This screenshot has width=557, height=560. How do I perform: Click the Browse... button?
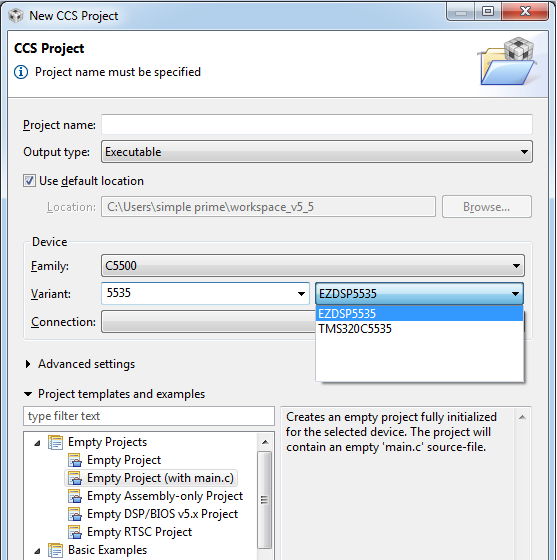point(487,207)
